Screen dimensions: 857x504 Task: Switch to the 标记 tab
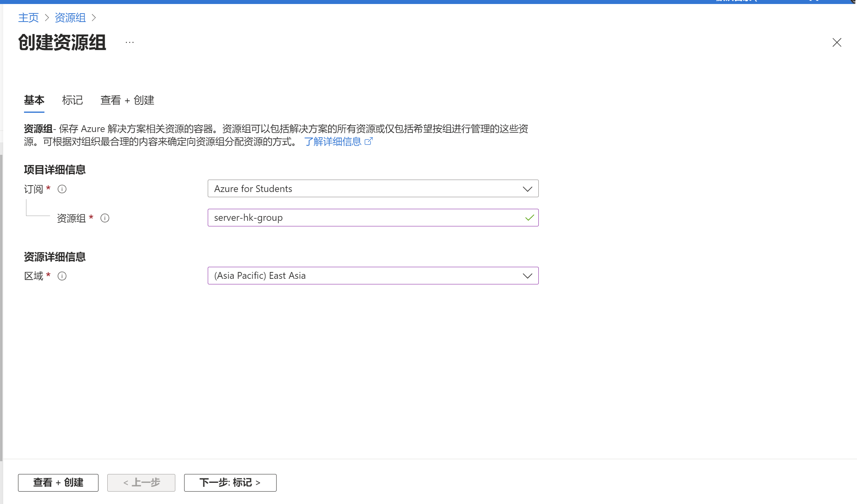(72, 100)
